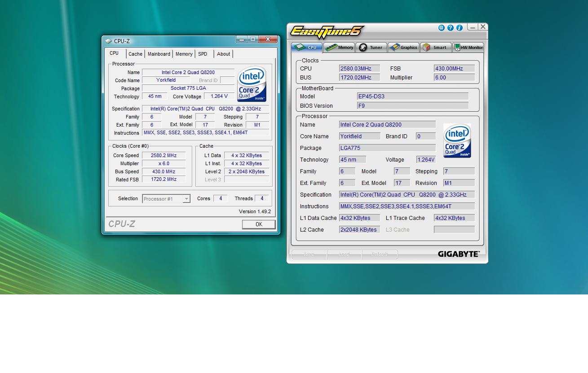Click the EasyTune6 L1 Trace Cache field '4x32 KBytes'

454,218
